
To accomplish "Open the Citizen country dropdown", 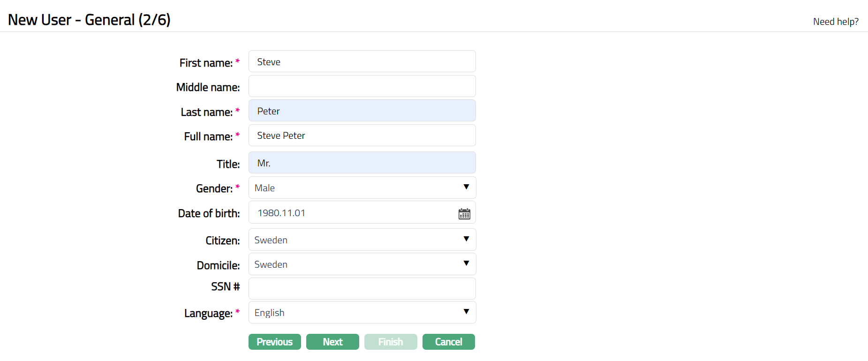I will [362, 240].
